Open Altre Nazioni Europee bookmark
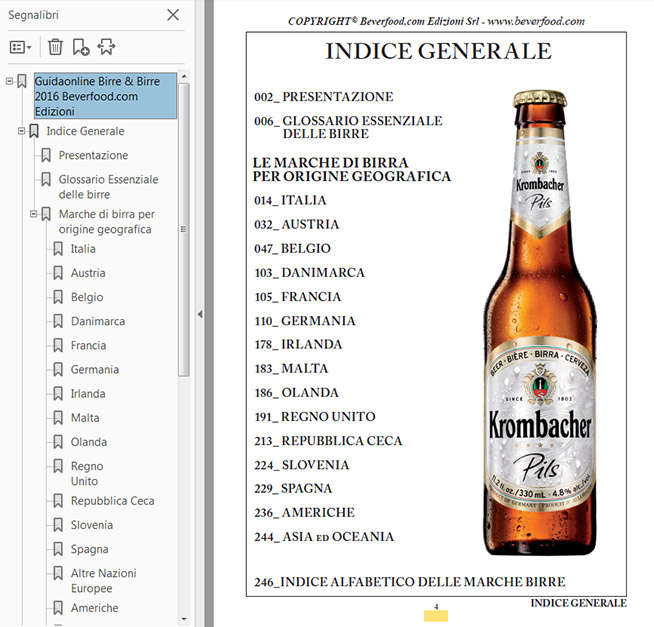Image resolution: width=654 pixels, height=627 pixels. coord(103,581)
